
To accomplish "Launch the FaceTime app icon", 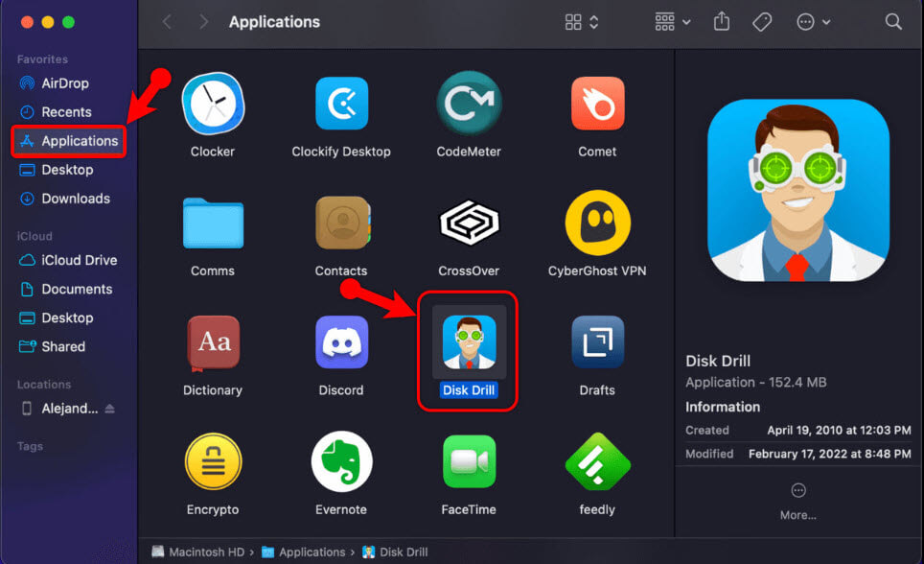I will coord(469,461).
